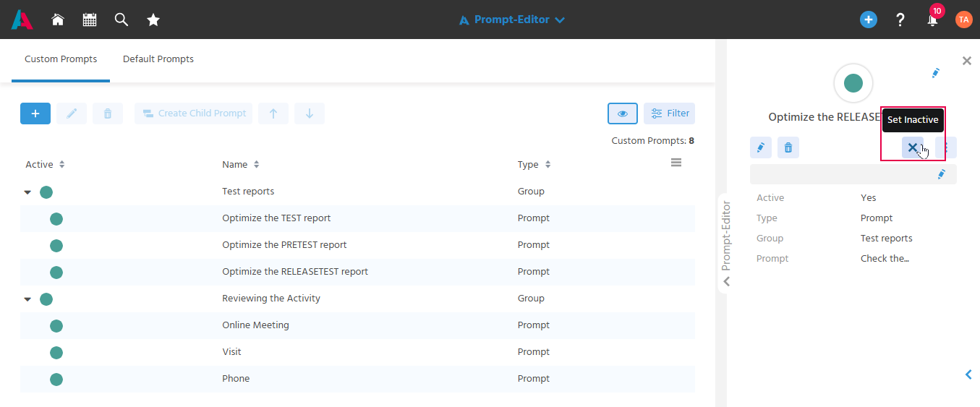This screenshot has height=407, width=980.
Task: Click pencil icon beside the detail avatar
Action: (935, 73)
